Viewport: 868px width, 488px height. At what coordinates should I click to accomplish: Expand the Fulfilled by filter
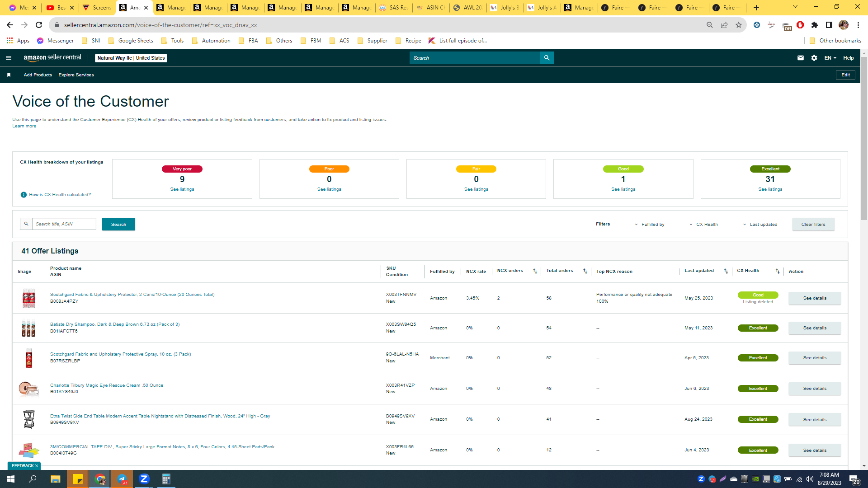pyautogui.click(x=649, y=225)
